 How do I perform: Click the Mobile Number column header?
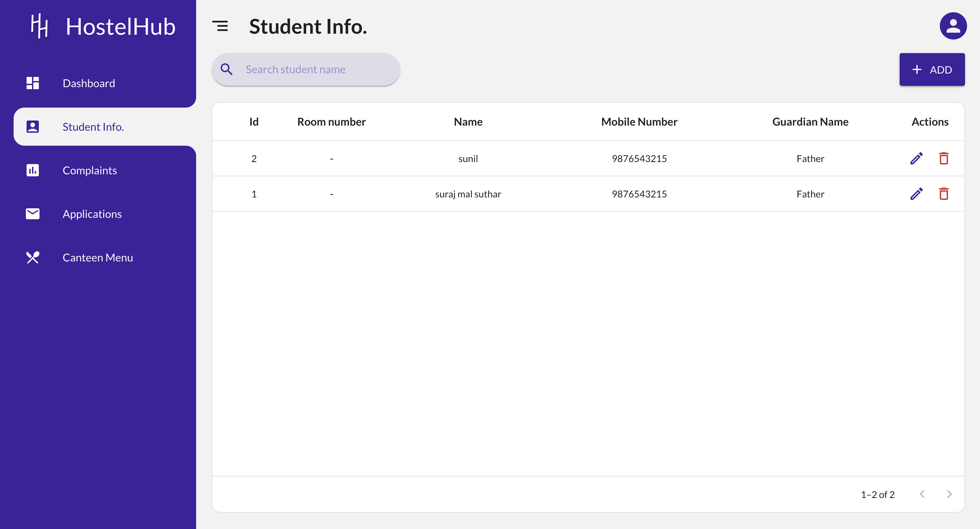point(639,122)
